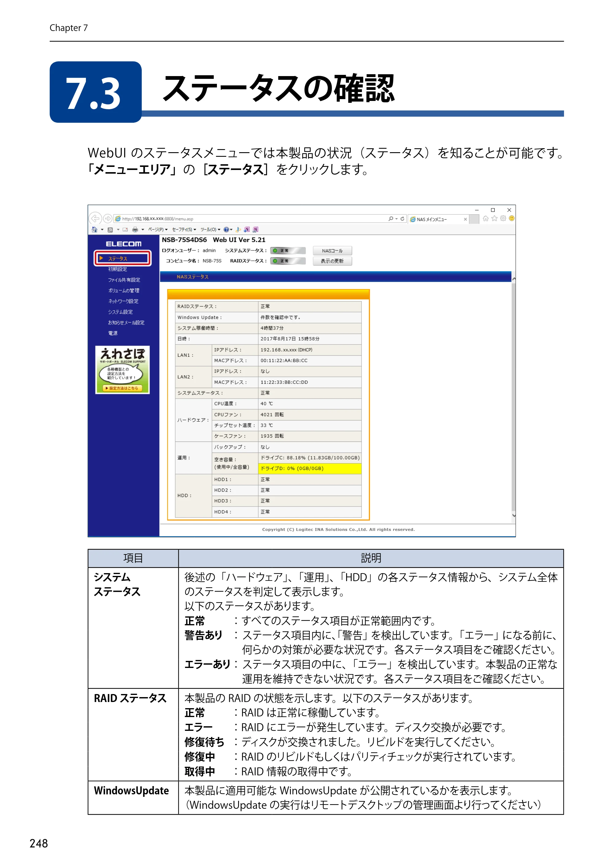The image size is (614, 868).
Task: Open 初期設定 in the left menu
Action: pyautogui.click(x=118, y=269)
